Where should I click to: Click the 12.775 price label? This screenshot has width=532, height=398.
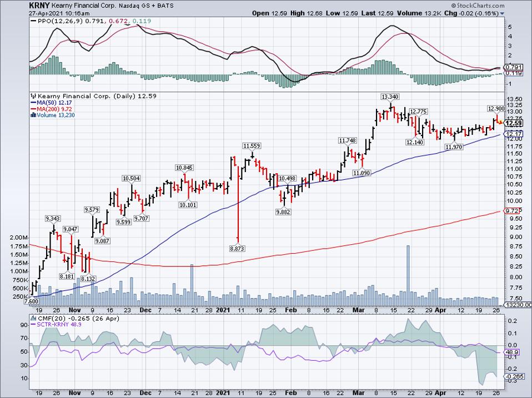pyautogui.click(x=418, y=112)
